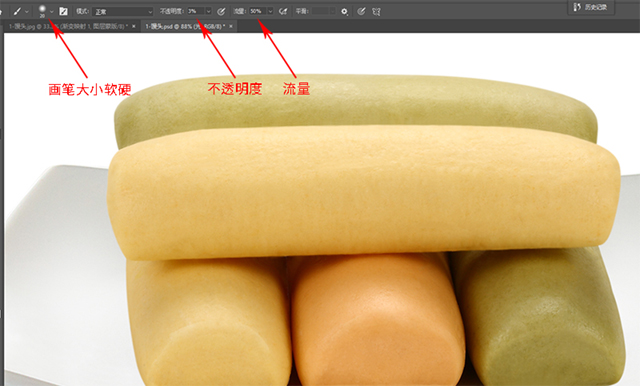This screenshot has width=640, height=386.
Task: Open smoothing options gear icon
Action: 344,12
